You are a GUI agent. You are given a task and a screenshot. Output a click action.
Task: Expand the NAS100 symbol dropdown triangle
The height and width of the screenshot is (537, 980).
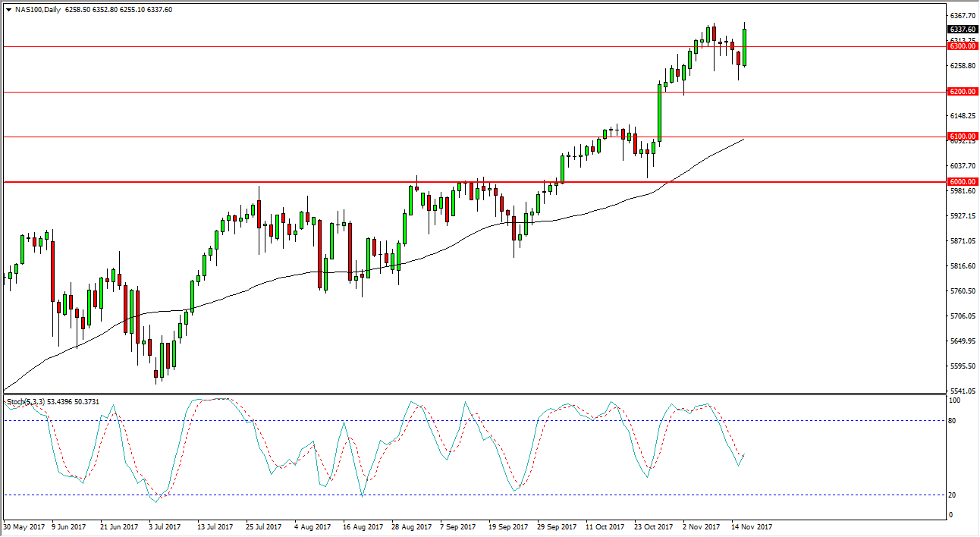pyautogui.click(x=8, y=11)
